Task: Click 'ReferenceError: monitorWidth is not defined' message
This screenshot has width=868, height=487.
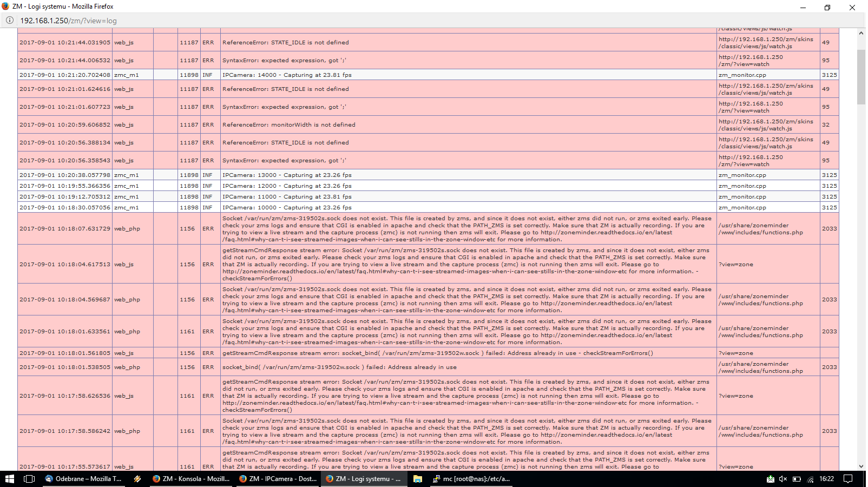Action: (289, 124)
